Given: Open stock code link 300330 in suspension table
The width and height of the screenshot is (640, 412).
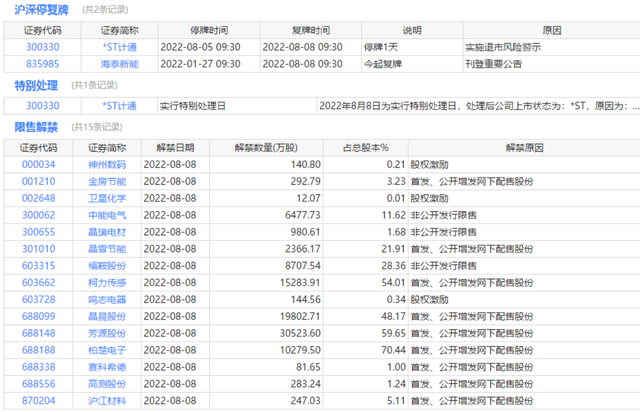Looking at the screenshot, I should point(42,47).
